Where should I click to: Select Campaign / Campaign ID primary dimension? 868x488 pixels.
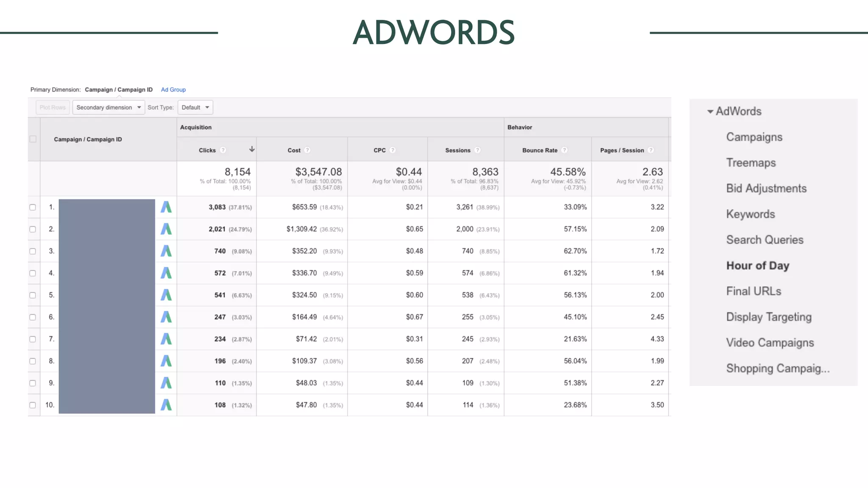click(119, 90)
